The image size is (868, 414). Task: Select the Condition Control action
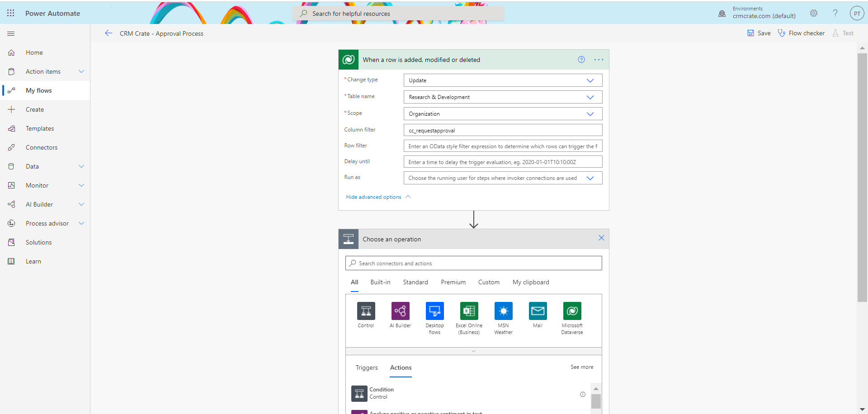click(x=381, y=393)
